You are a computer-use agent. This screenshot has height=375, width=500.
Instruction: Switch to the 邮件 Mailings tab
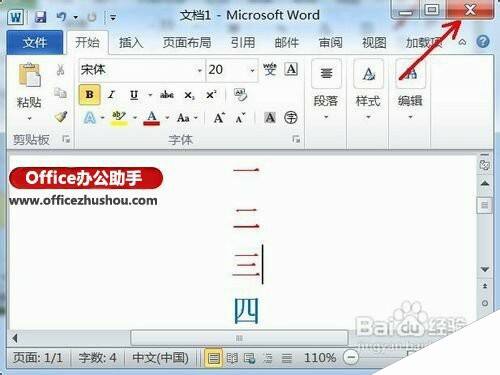287,42
